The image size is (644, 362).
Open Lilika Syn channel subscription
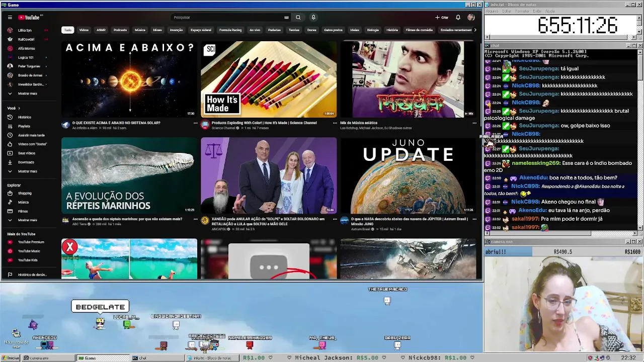click(x=25, y=30)
